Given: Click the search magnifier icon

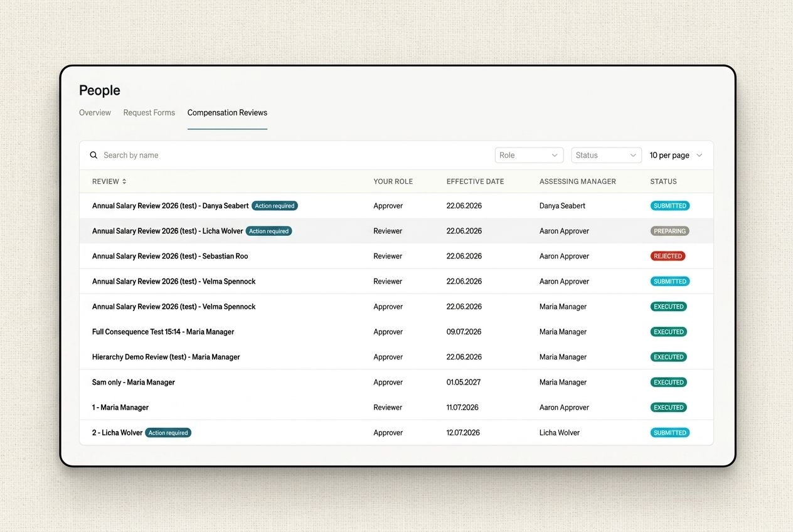Looking at the screenshot, I should [93, 155].
